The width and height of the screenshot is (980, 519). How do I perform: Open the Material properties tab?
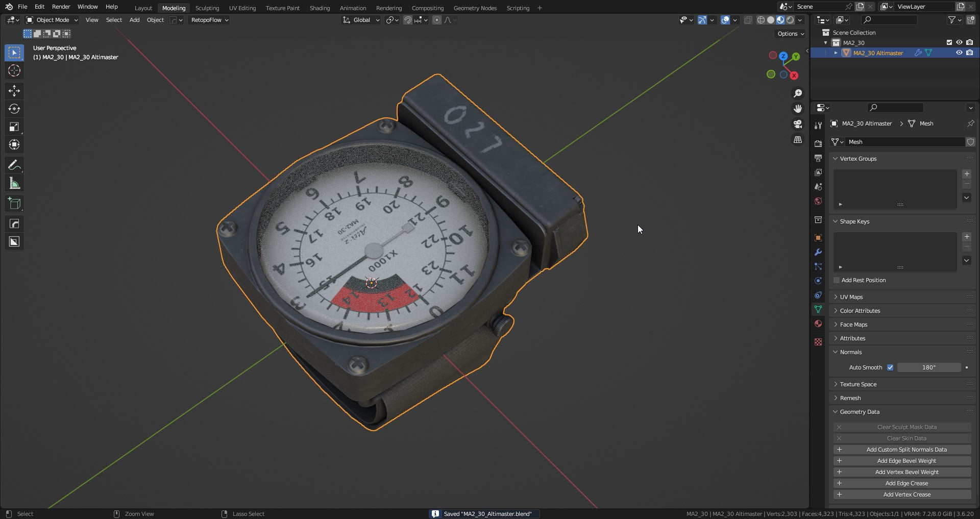pyautogui.click(x=818, y=324)
